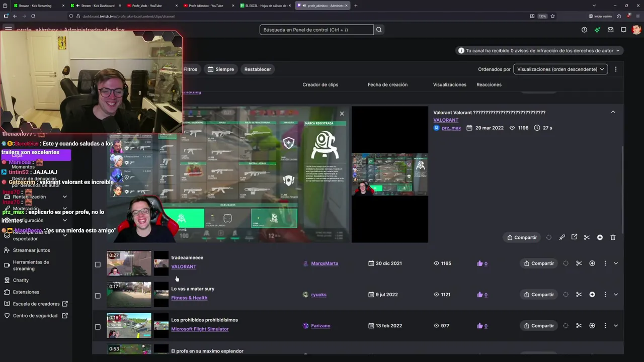Edit the expanded clip title with the pen icon

[562, 237]
